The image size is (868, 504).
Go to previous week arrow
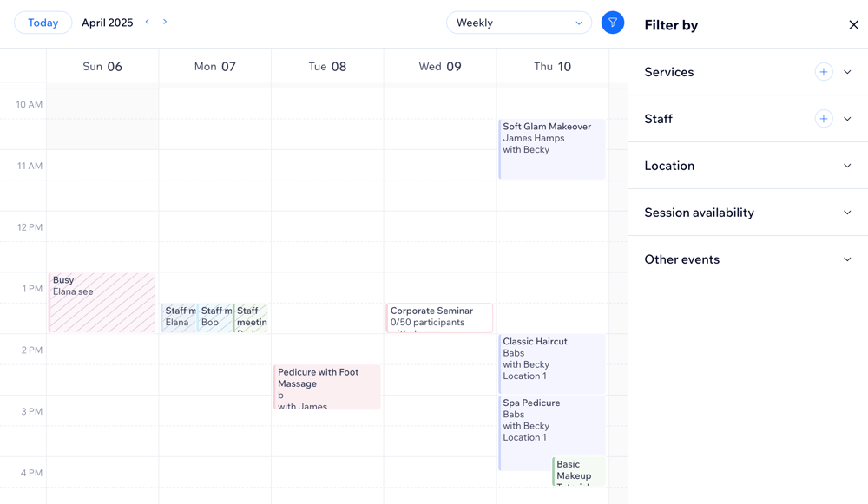148,22
